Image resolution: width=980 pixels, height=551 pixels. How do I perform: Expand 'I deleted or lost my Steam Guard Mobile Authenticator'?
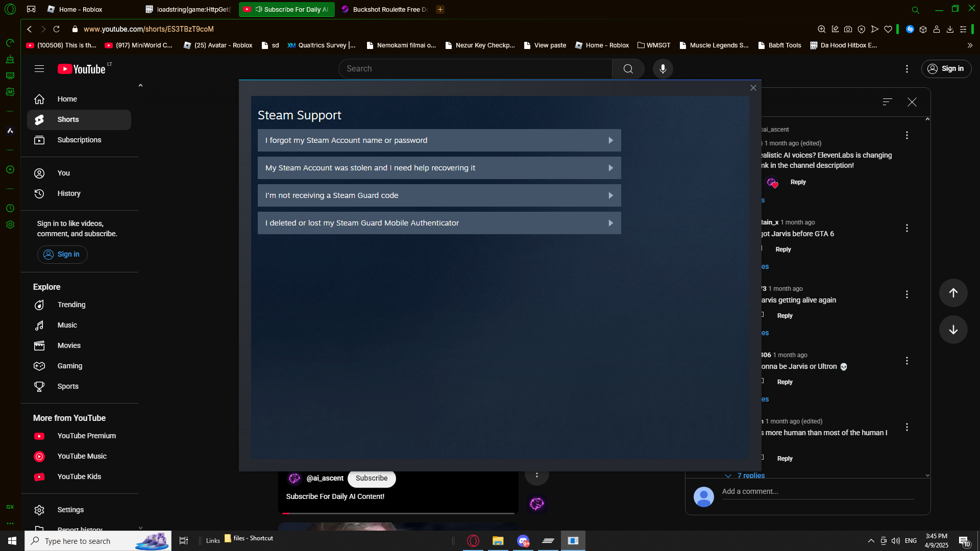[439, 223]
